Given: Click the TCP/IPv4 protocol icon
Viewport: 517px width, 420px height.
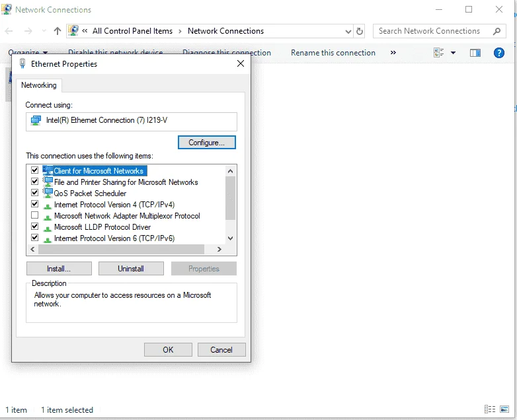Looking at the screenshot, I should tap(48, 206).
